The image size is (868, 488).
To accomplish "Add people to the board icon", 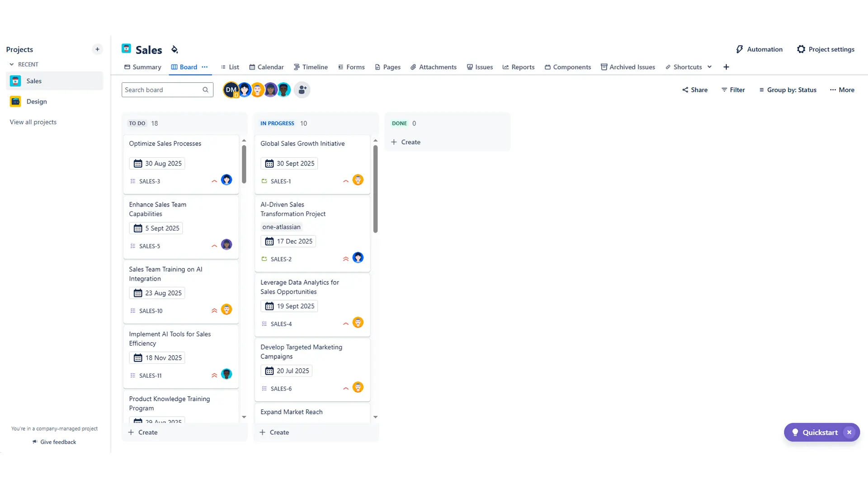I will (302, 90).
